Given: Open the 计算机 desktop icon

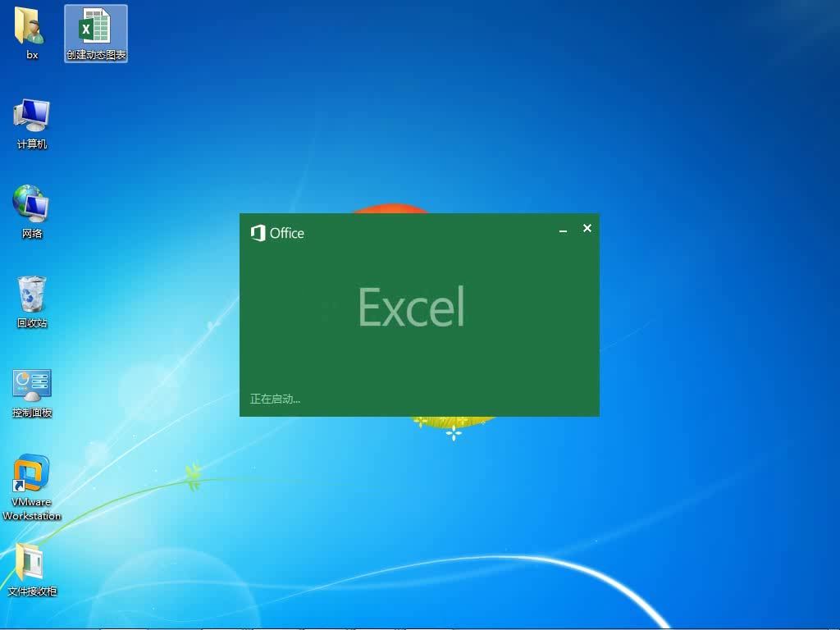Looking at the screenshot, I should 32,115.
